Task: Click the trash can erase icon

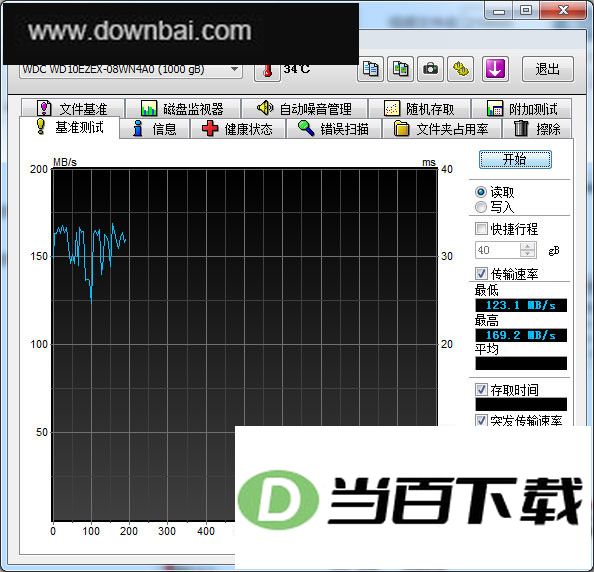Action: coord(521,128)
